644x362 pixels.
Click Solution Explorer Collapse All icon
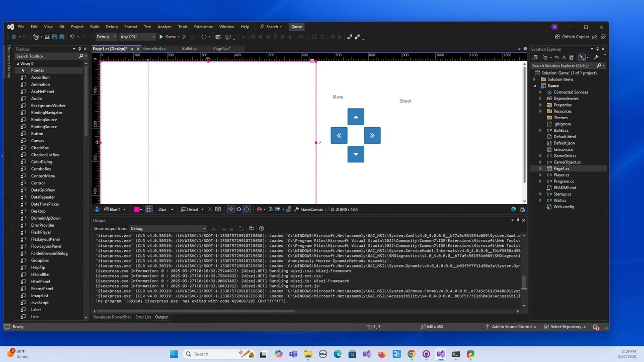[x=564, y=57]
